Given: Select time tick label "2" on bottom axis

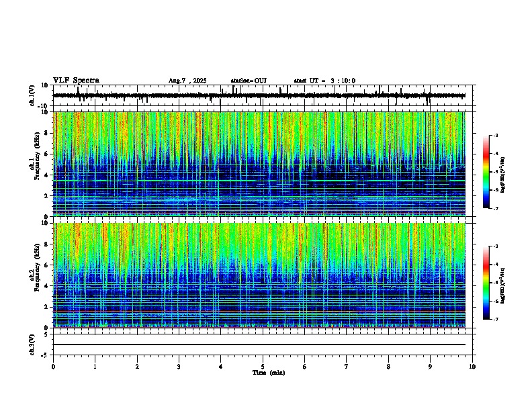Looking at the screenshot, I should 137,367.
